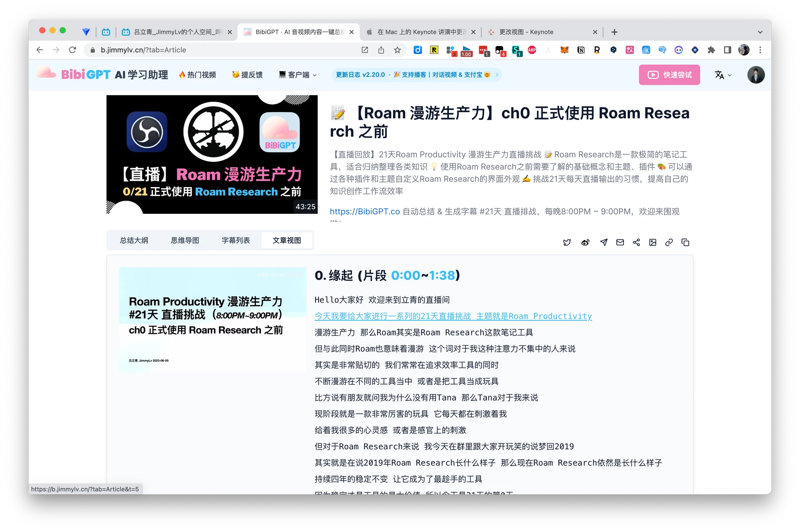Reload the current page
Viewport: 800px width, 532px height.
(x=72, y=50)
